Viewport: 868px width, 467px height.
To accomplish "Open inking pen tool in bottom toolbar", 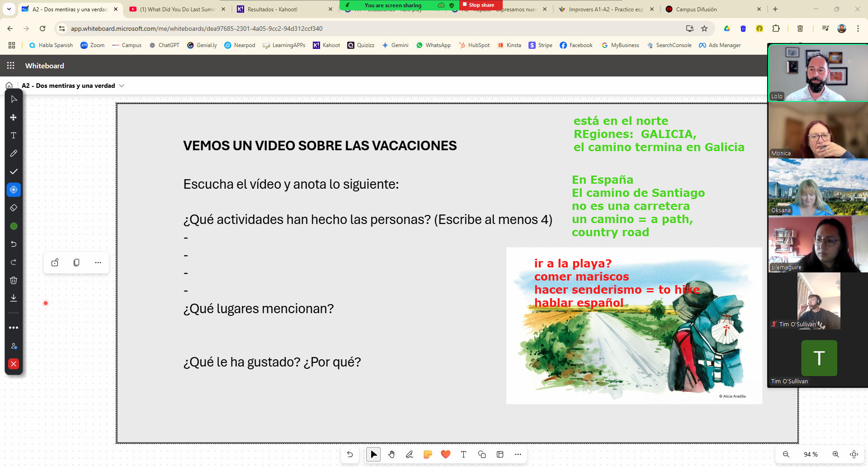I will 410,454.
